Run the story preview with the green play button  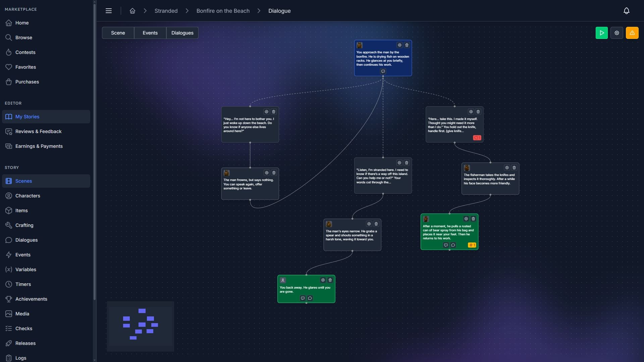click(602, 33)
